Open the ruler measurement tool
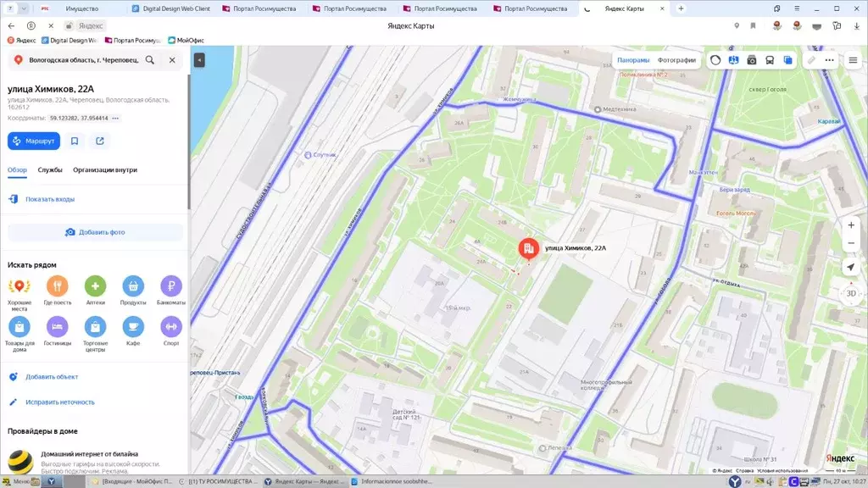868x488 pixels. (811, 60)
